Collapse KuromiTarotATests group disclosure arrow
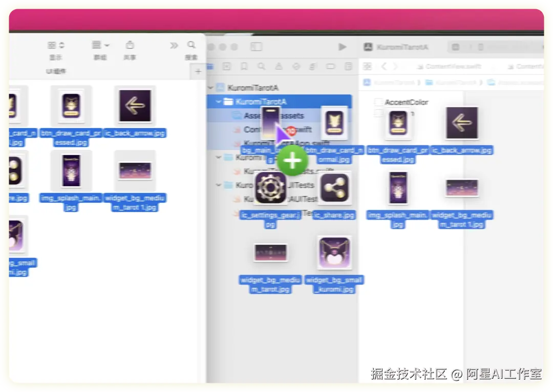The image size is (553, 392). coord(219,157)
